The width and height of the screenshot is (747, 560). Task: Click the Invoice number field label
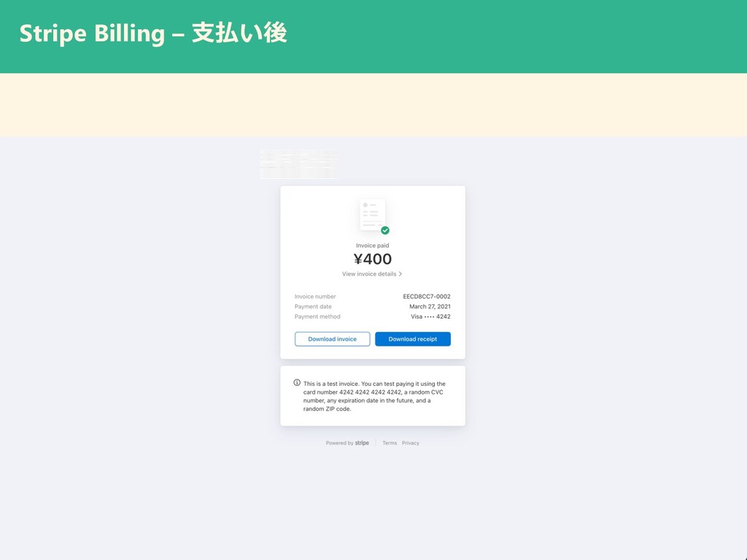coord(315,296)
